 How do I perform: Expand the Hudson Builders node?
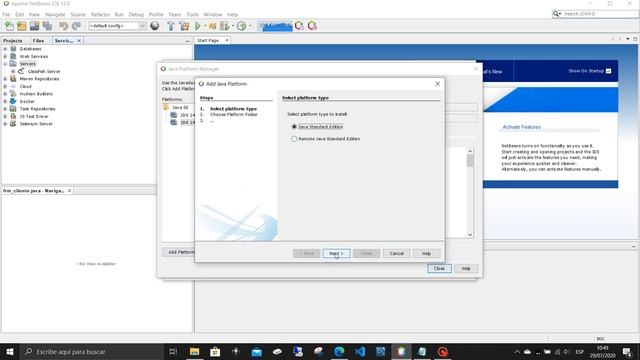point(5,94)
